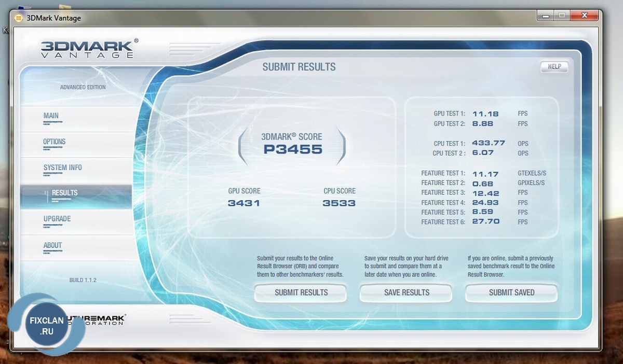Click the 3DMark Vantage logo

[89, 48]
